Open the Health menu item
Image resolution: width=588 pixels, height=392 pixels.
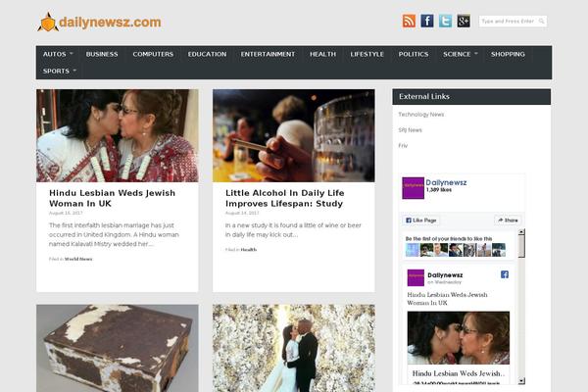322,54
